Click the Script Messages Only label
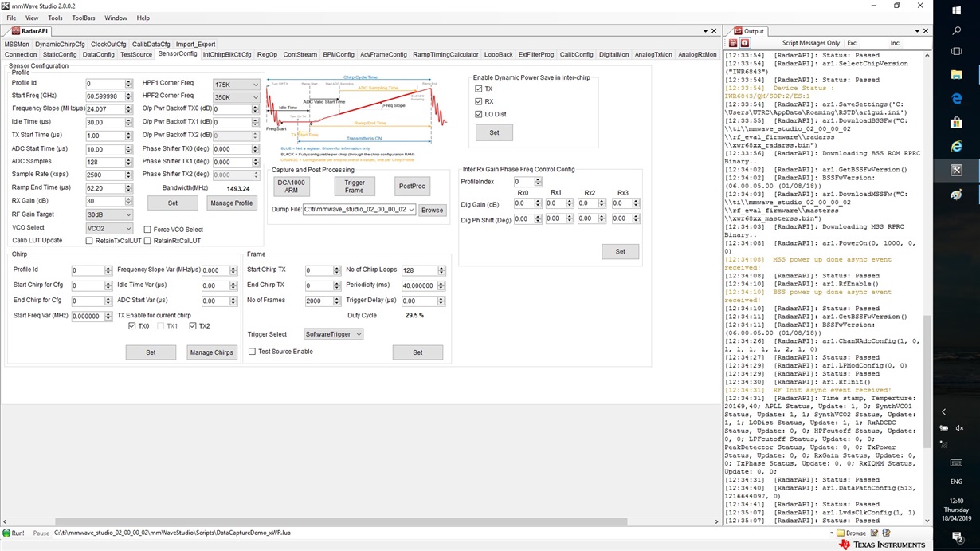Screen dimensions: 980x551 click(x=810, y=43)
